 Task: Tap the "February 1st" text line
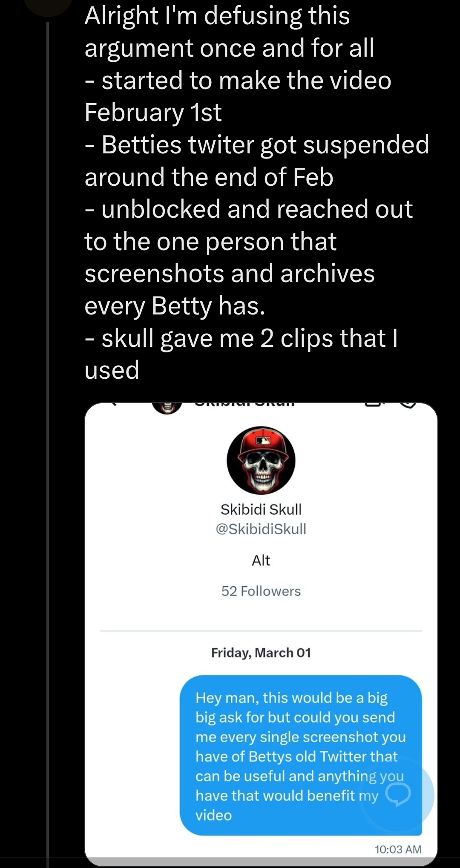tap(153, 112)
